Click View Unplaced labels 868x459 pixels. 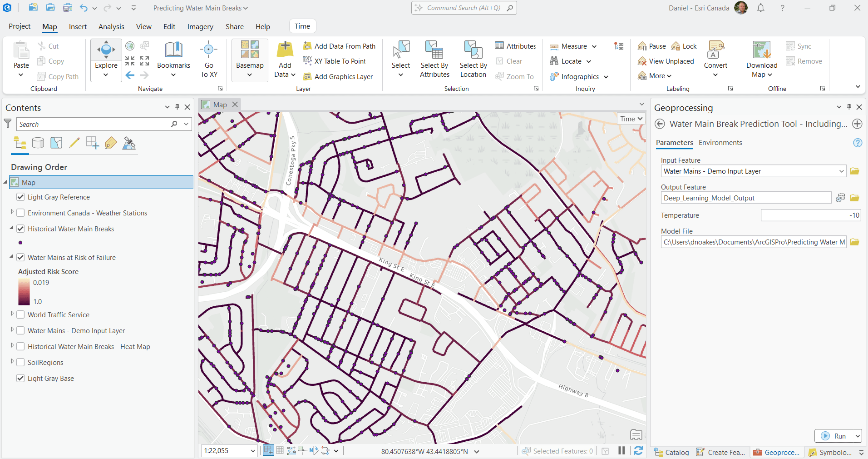tap(666, 61)
